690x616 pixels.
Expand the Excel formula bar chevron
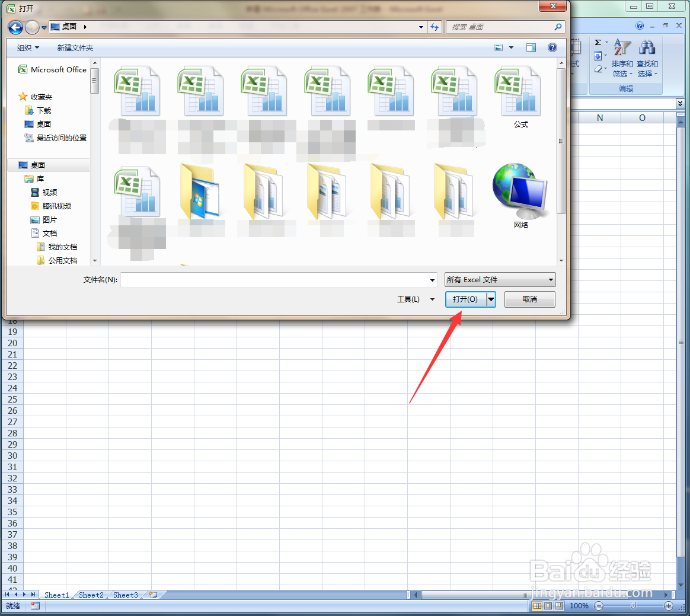click(x=681, y=103)
